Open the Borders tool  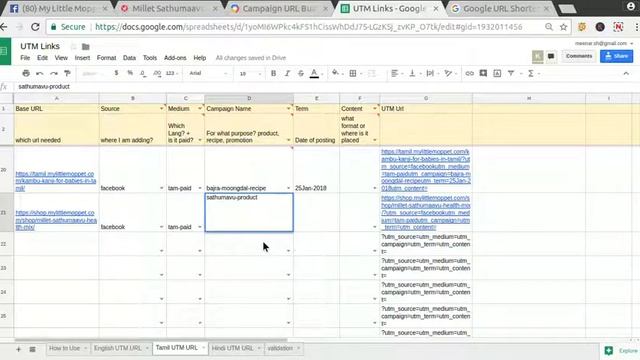click(353, 73)
